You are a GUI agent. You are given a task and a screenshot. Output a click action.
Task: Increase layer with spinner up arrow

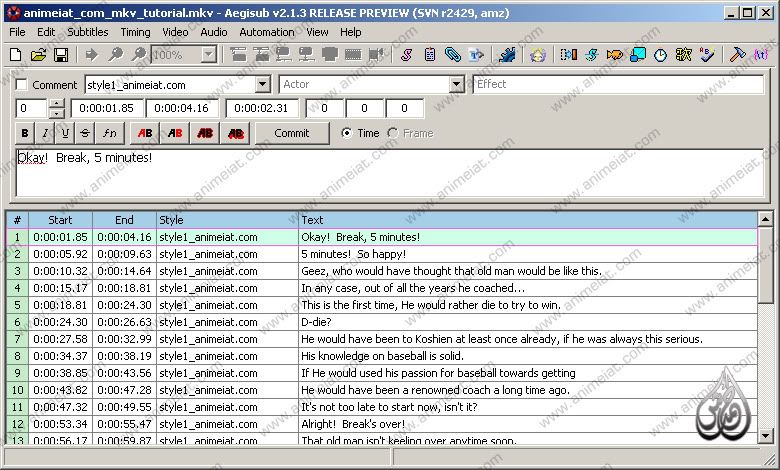pyautogui.click(x=57, y=103)
